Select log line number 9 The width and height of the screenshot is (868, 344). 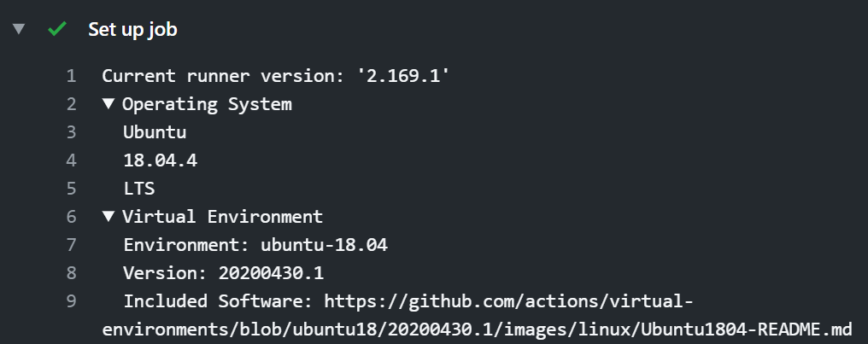[71, 301]
